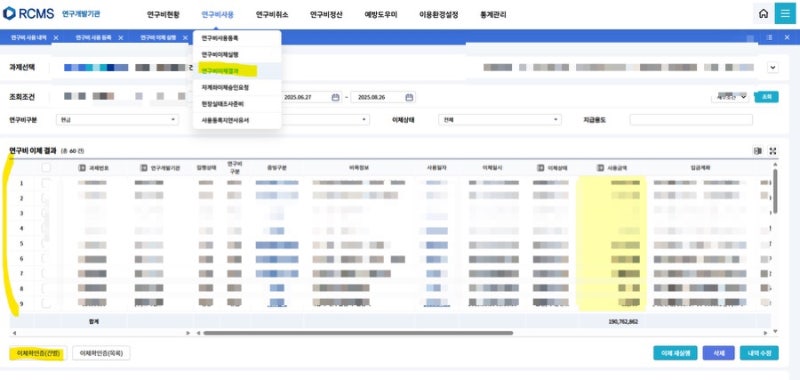This screenshot has width=800, height=380.
Task: Close the 연구비 사용 등록 tab
Action: tap(121, 38)
